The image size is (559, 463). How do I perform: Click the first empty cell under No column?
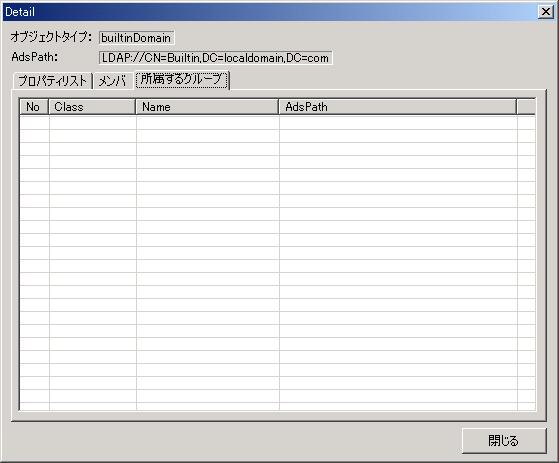[x=35, y=123]
